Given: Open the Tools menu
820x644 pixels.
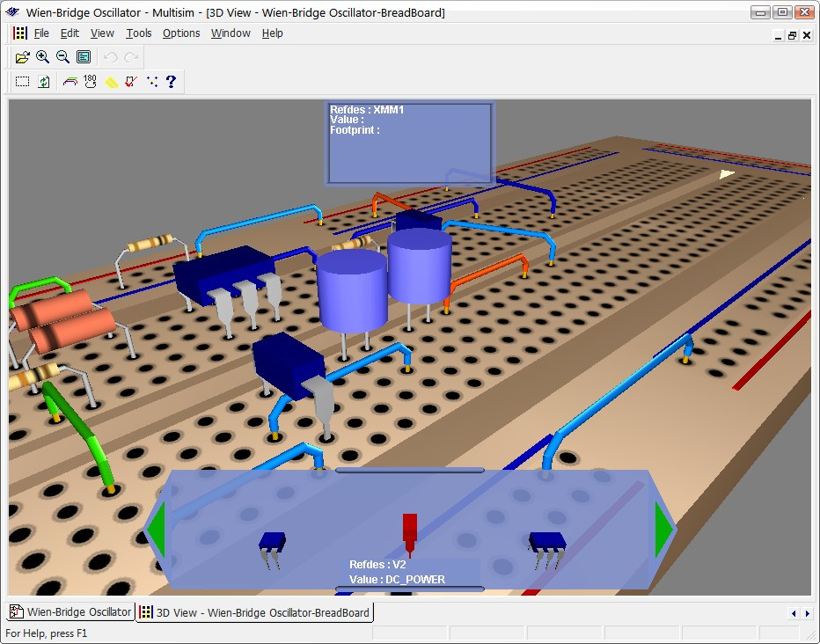Looking at the screenshot, I should pos(139,33).
